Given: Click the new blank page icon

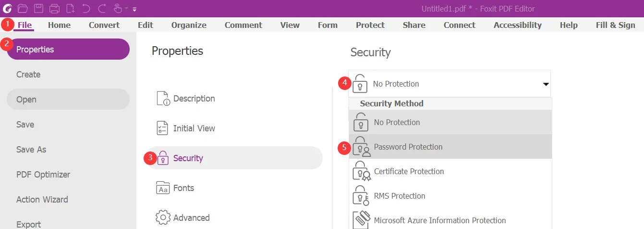Looking at the screenshot, I should pos(70,8).
